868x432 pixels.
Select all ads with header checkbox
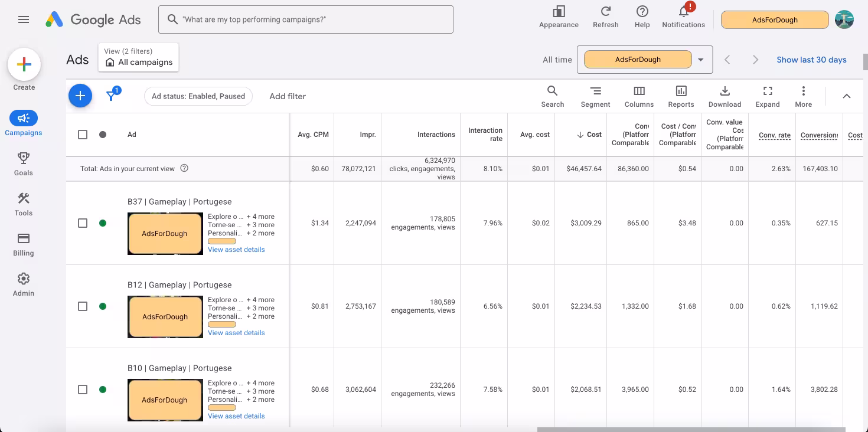tap(83, 135)
